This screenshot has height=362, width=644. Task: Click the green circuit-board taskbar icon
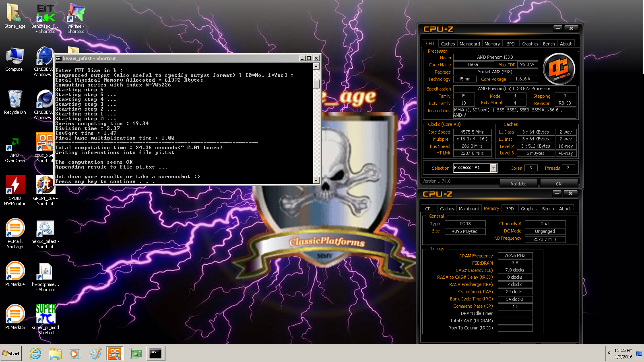136,354
